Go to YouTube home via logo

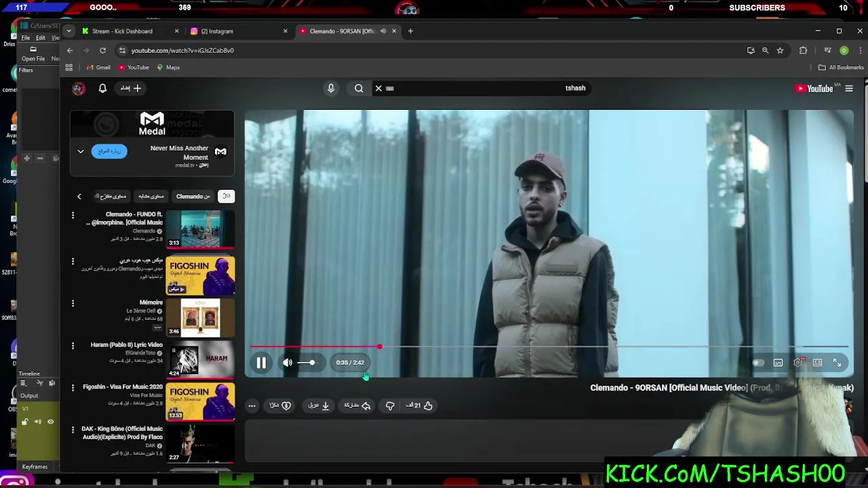(814, 88)
